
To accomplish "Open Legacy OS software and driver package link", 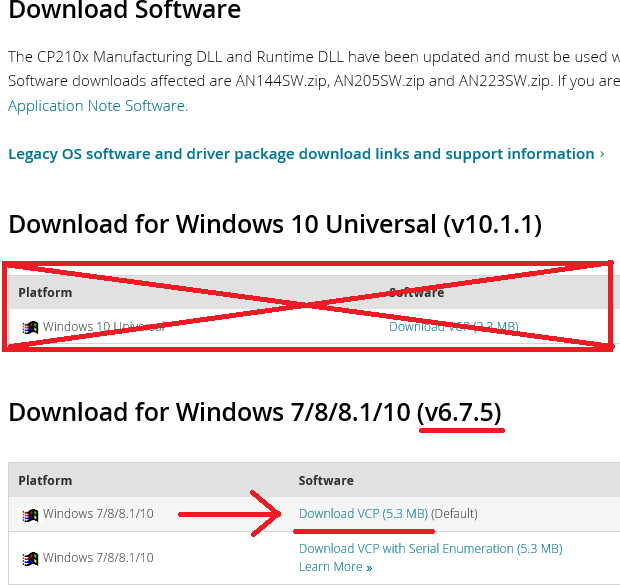I will (301, 154).
